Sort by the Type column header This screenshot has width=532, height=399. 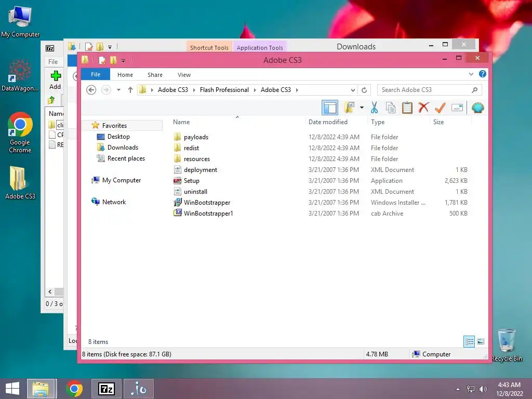(378, 122)
